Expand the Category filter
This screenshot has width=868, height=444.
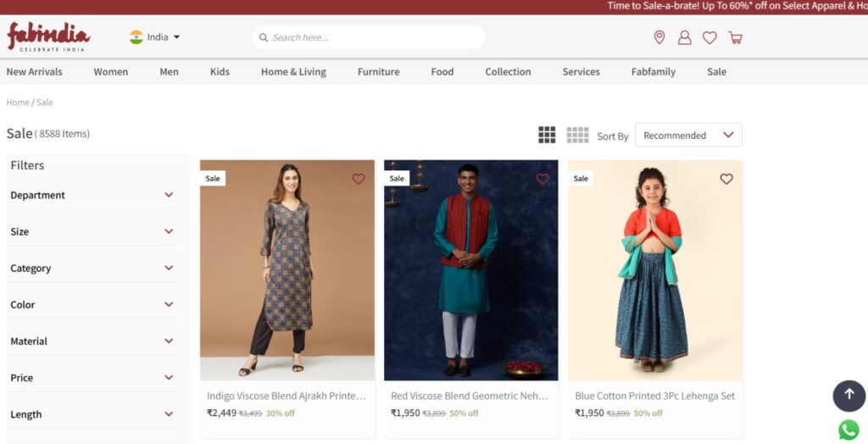[92, 268]
